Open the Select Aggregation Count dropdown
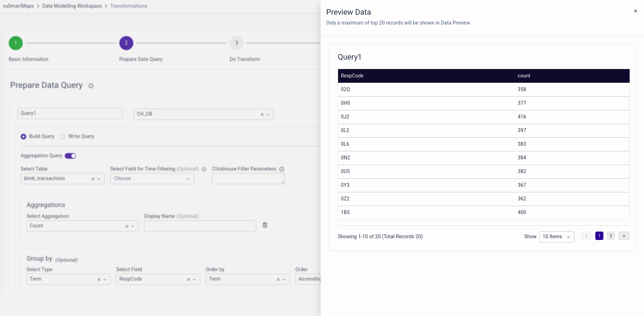The width and height of the screenshot is (644, 316). coord(82,226)
